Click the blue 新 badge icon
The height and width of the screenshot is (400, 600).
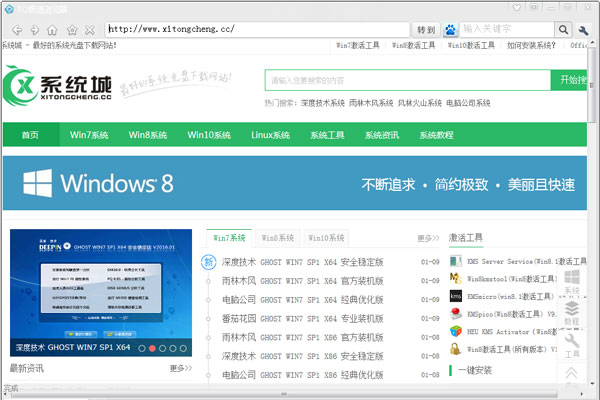pos(209,262)
